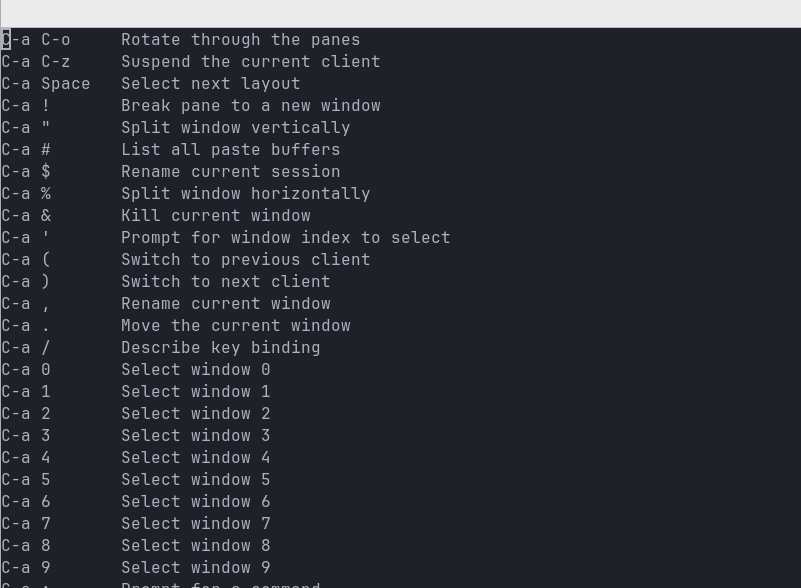Click 'Select next layout' binding description

pos(210,84)
